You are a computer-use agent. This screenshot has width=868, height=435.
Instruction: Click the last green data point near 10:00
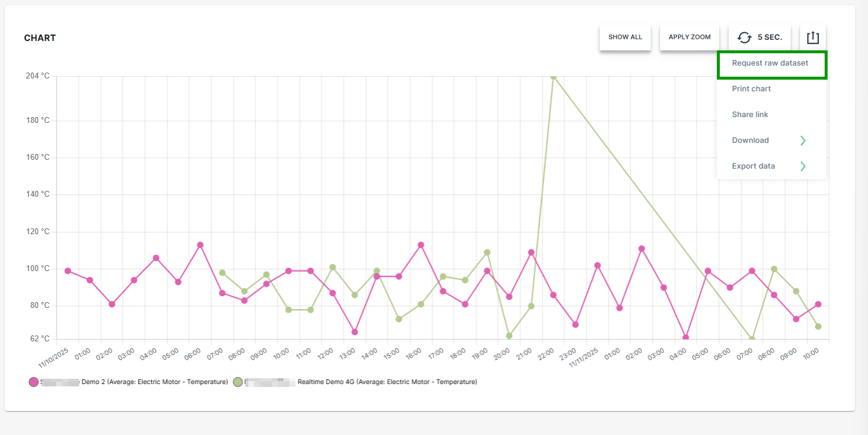[x=818, y=326]
